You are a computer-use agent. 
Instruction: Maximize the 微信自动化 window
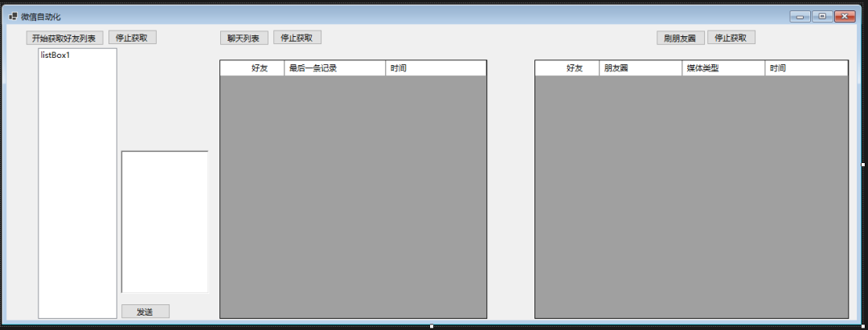tap(822, 17)
